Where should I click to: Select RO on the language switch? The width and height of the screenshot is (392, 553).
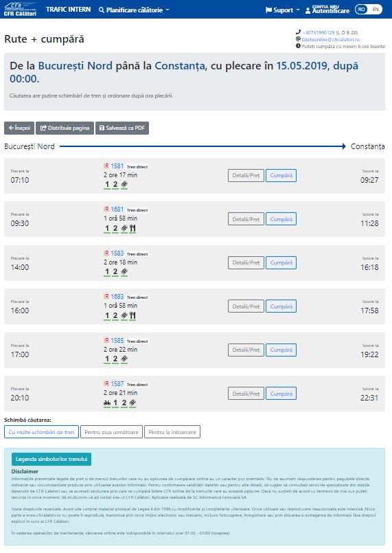coord(362,10)
